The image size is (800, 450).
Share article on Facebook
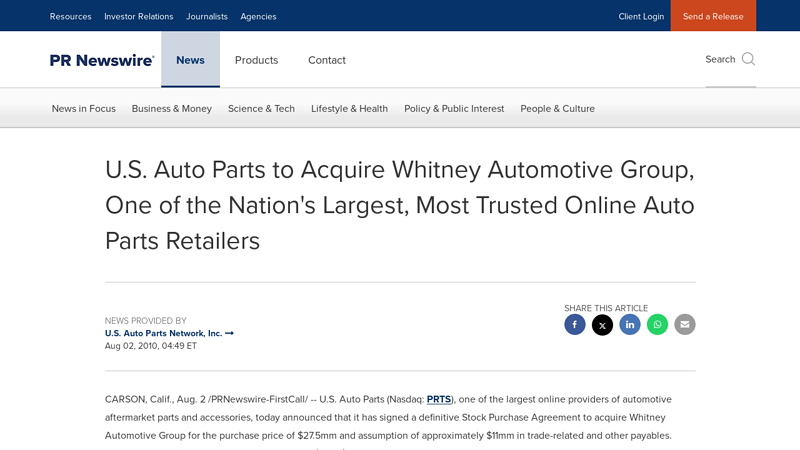tap(574, 324)
